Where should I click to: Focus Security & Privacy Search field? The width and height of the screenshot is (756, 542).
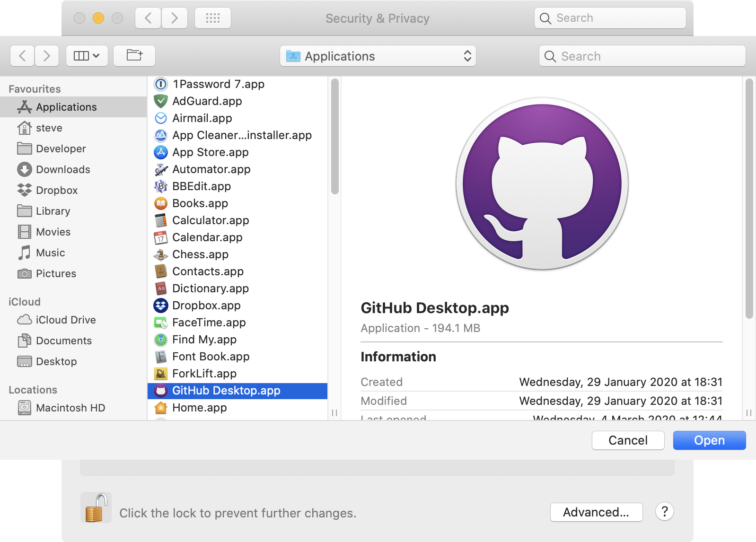click(610, 18)
